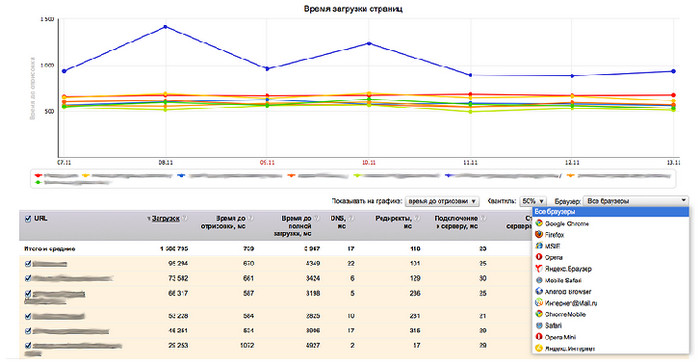Click the URL column header
This screenshot has height=364, width=700.
tap(41, 218)
